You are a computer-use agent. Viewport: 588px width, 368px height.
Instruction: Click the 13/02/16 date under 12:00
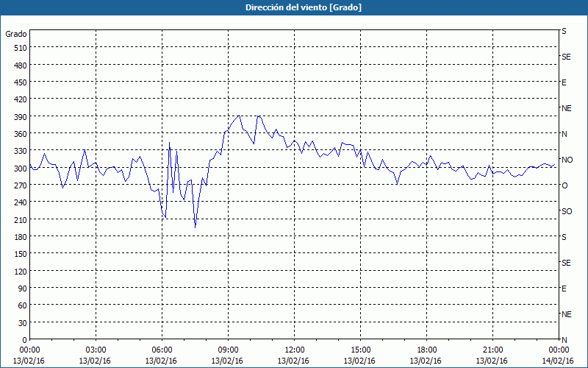click(x=293, y=361)
